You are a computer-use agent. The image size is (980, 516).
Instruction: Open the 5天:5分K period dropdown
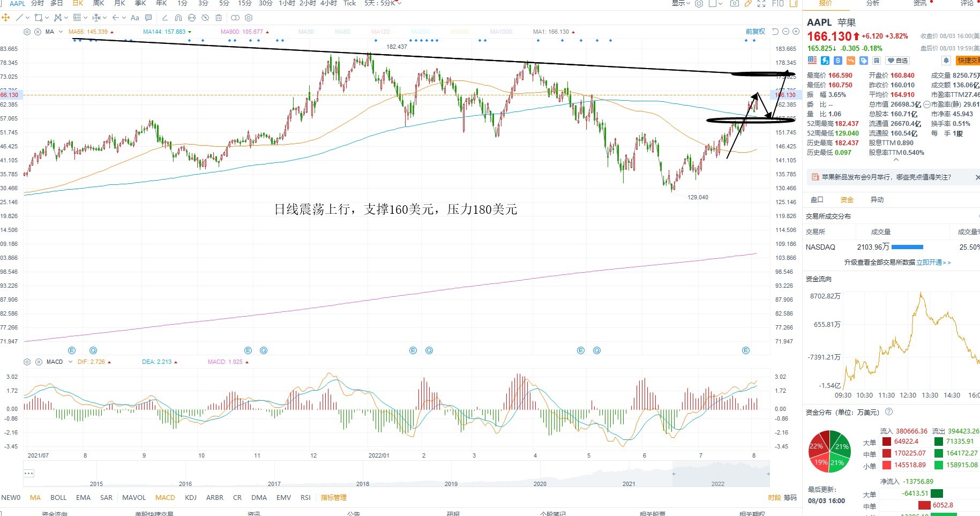383,3
